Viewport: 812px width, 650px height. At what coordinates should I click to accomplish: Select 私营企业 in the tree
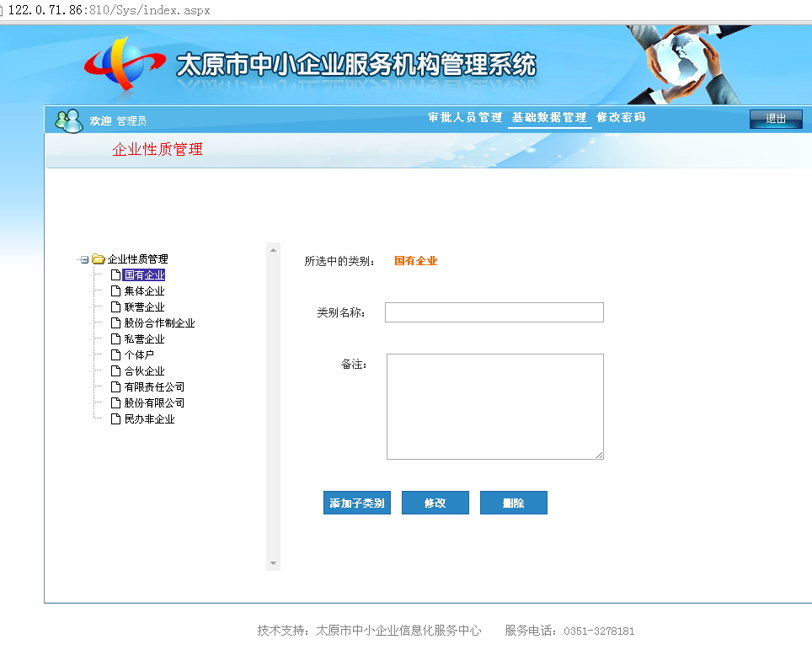tap(144, 339)
